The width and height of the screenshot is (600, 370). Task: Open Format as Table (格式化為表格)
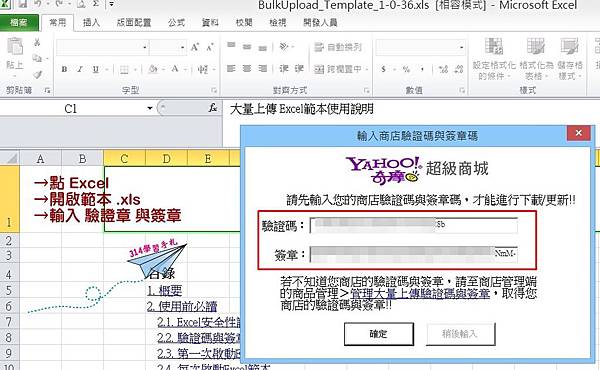(536, 59)
